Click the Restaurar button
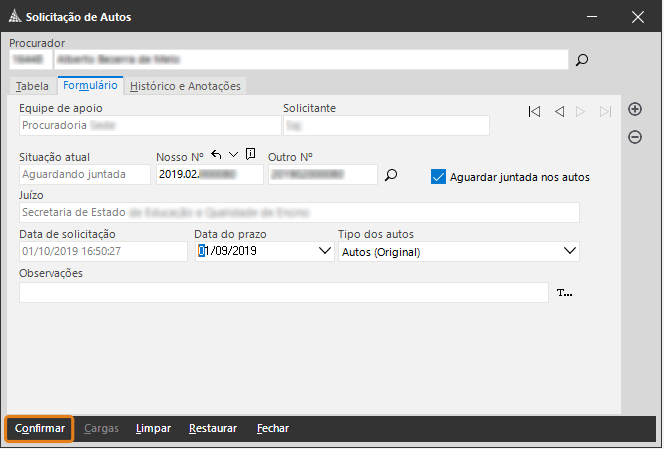664x449 pixels. [213, 428]
